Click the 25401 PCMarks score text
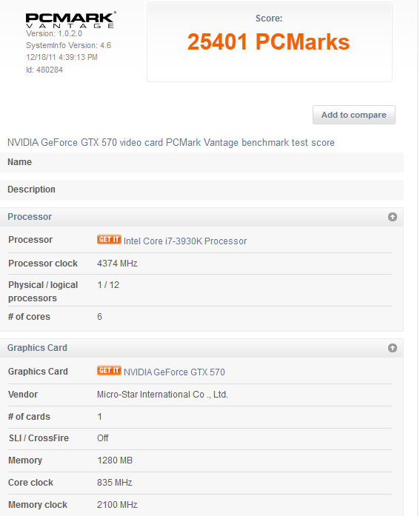 (x=269, y=42)
